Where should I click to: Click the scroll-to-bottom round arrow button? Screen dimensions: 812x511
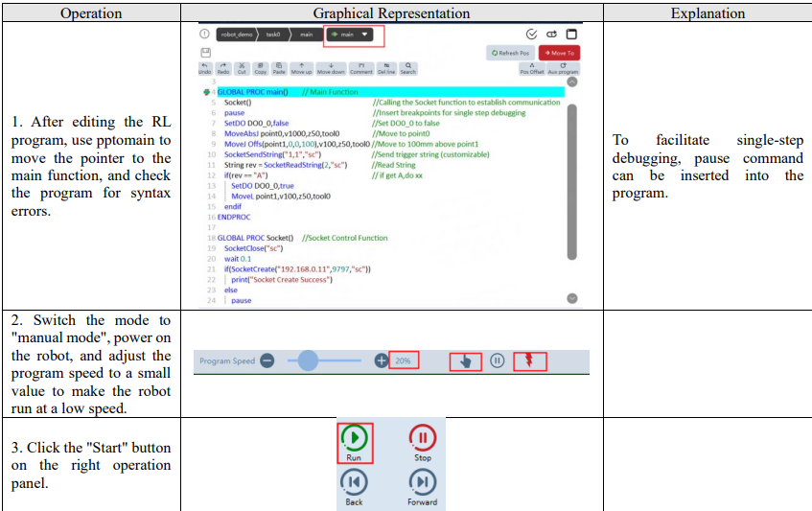point(572,298)
